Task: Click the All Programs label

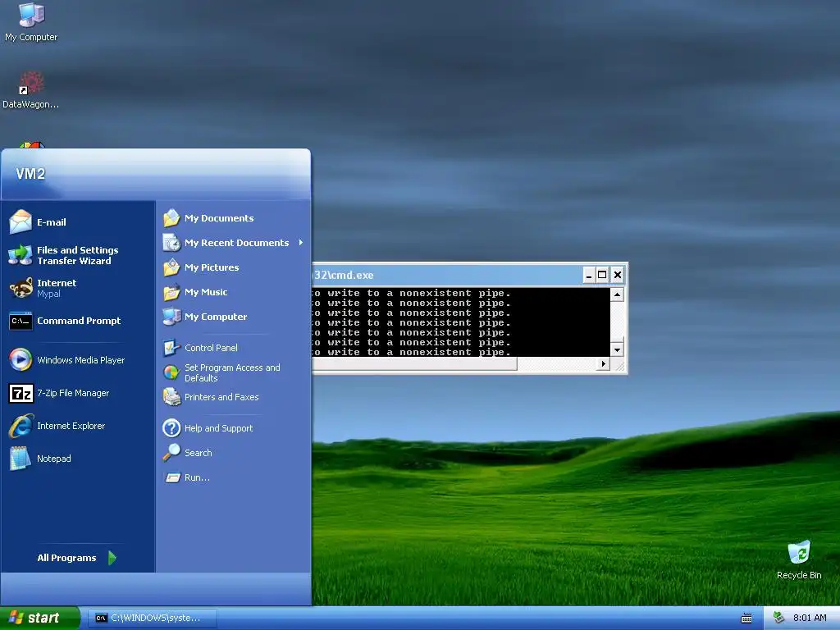Action: (x=67, y=558)
